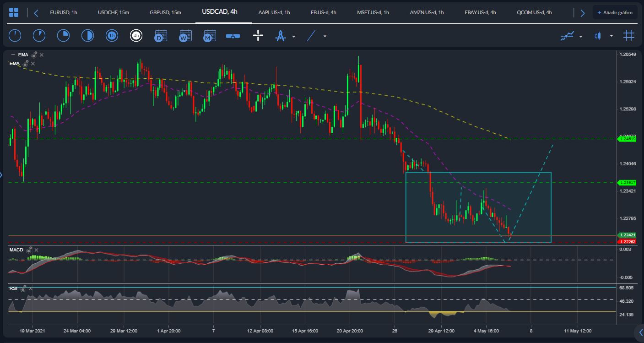
Task: Click the 1.26549 price axis value
Action: [x=627, y=54]
